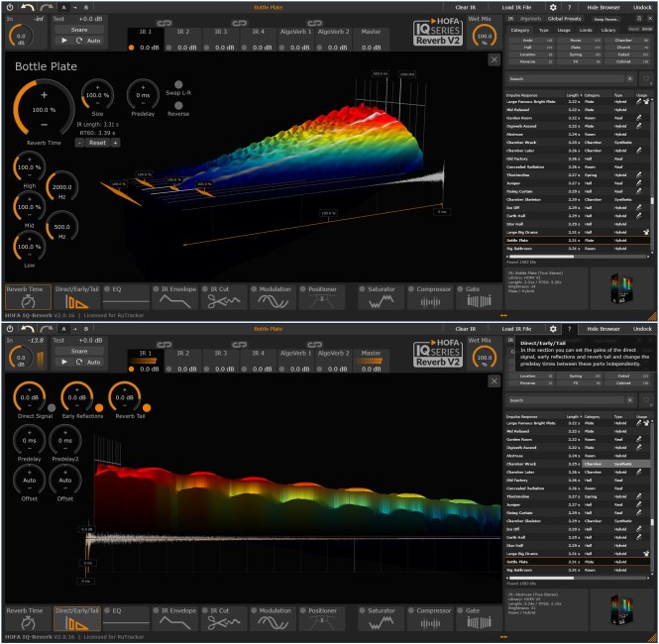The height and width of the screenshot is (644, 659).
Task: Click the power bypass icon in top window
Action: click(10, 7)
